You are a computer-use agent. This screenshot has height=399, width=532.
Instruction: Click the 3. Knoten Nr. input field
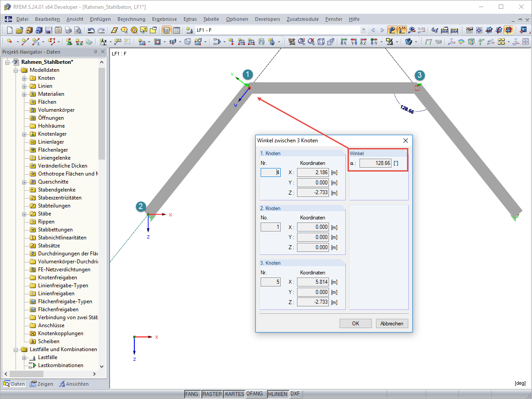coord(270,282)
